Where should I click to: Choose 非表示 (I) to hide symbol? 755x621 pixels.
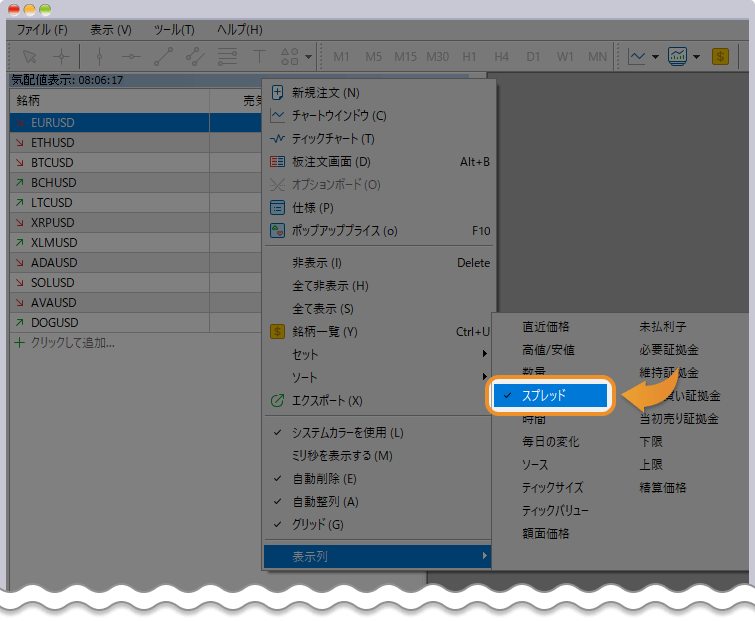coord(378,263)
